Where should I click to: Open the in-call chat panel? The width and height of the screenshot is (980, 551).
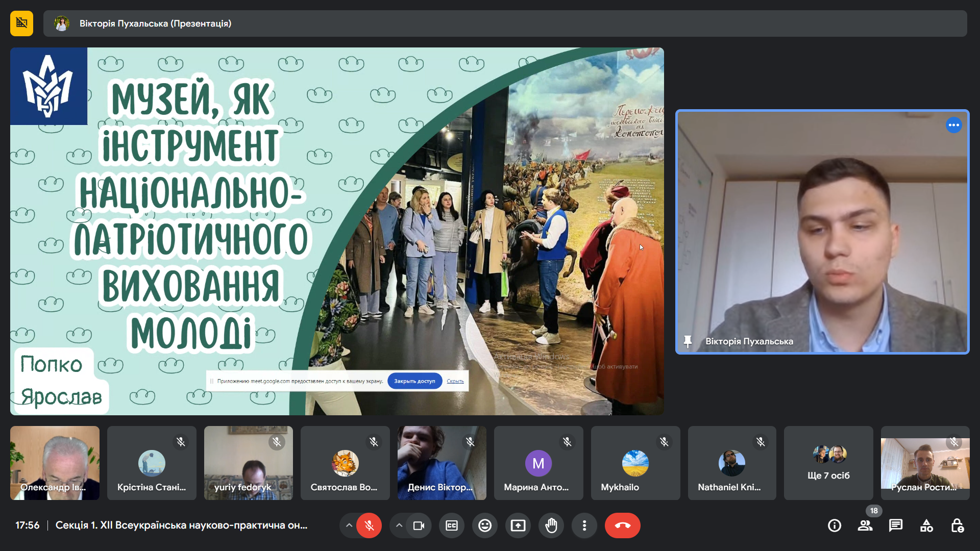[896, 525]
